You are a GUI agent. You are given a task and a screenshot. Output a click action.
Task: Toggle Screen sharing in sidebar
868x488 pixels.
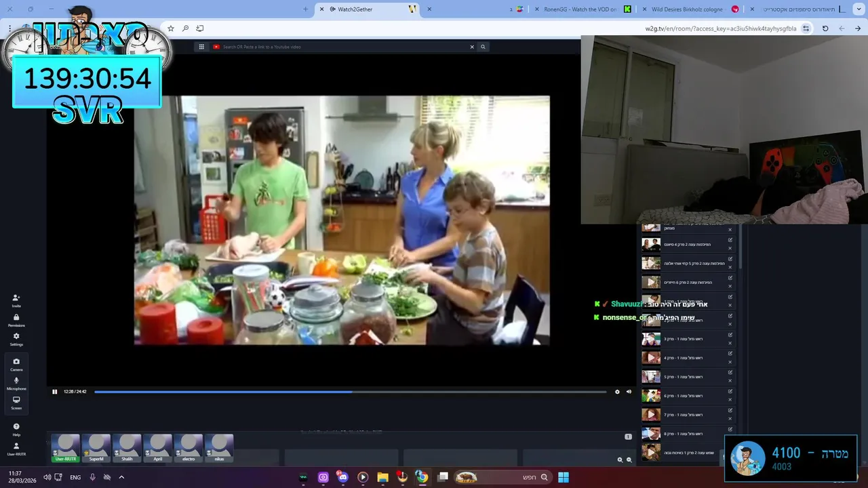tap(16, 403)
